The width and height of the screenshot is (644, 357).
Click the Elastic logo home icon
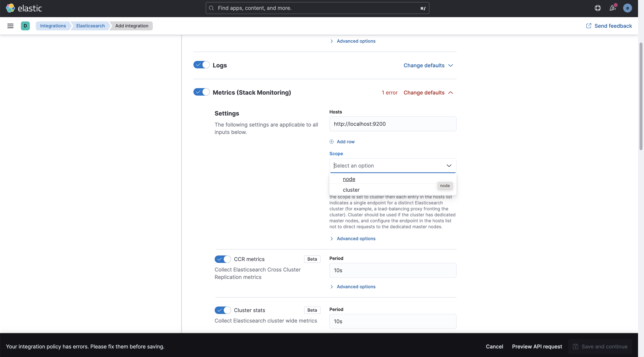point(10,8)
